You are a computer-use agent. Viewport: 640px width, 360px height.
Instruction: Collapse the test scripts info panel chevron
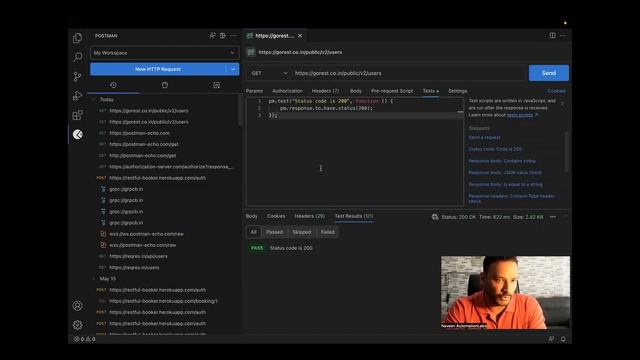point(562,104)
